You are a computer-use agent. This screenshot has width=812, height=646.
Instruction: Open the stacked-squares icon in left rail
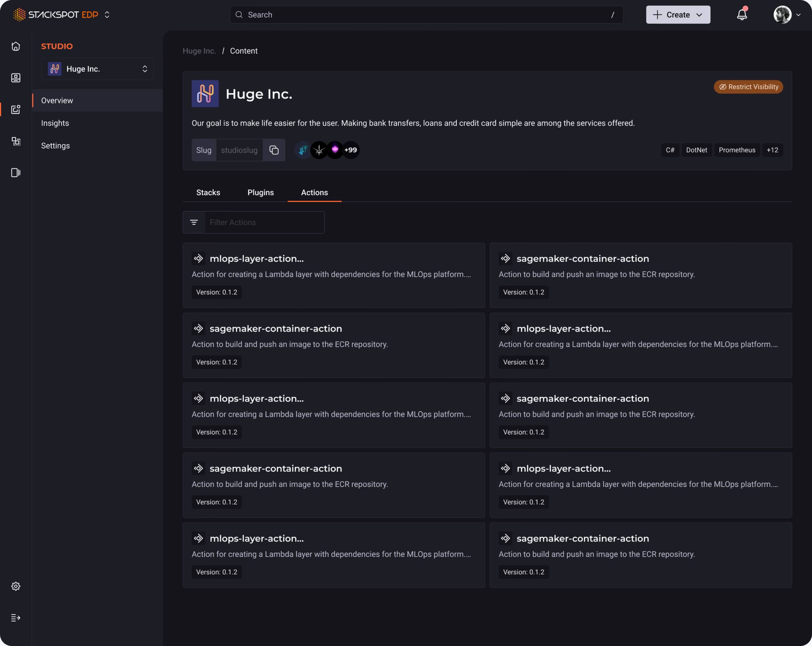click(16, 141)
